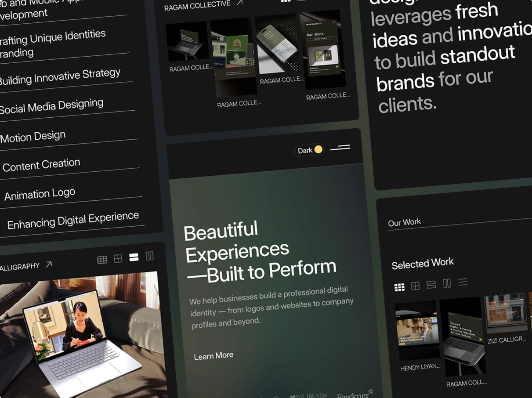
Task: Open the hamburger menu beside Dark toggle
Action: point(340,148)
